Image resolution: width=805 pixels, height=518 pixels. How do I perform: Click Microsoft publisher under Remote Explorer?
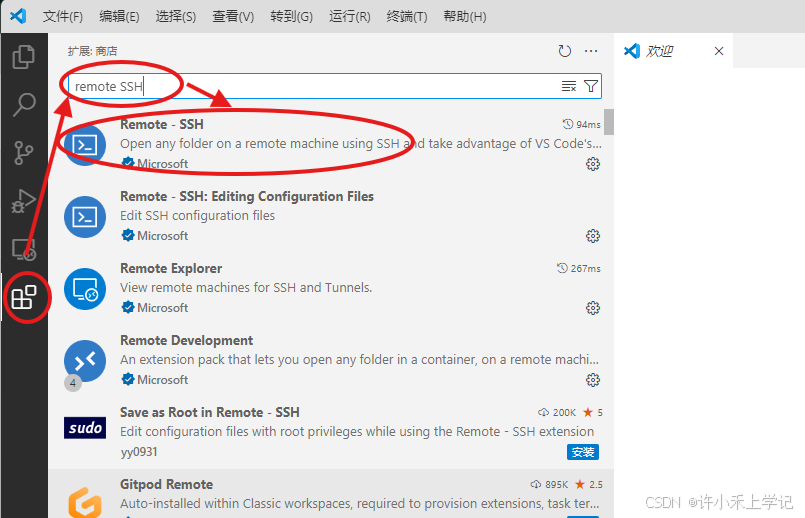[162, 308]
